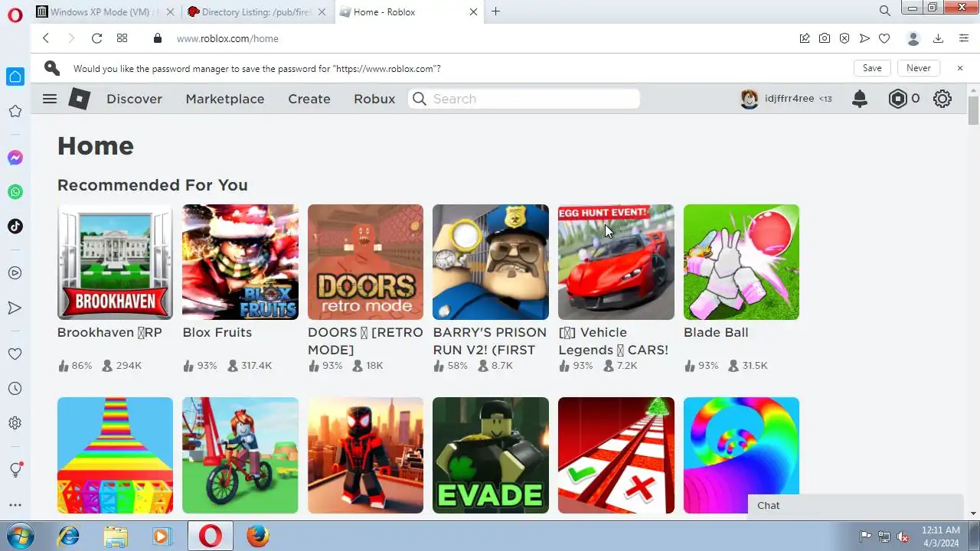Open Windows Explorer from taskbar
This screenshot has height=551, width=980.
[116, 536]
